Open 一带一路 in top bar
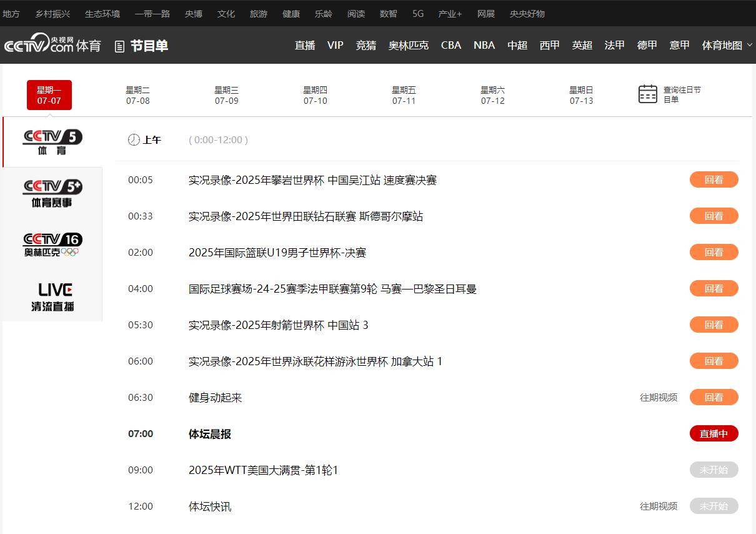This screenshot has height=534, width=756. pyautogui.click(x=152, y=13)
